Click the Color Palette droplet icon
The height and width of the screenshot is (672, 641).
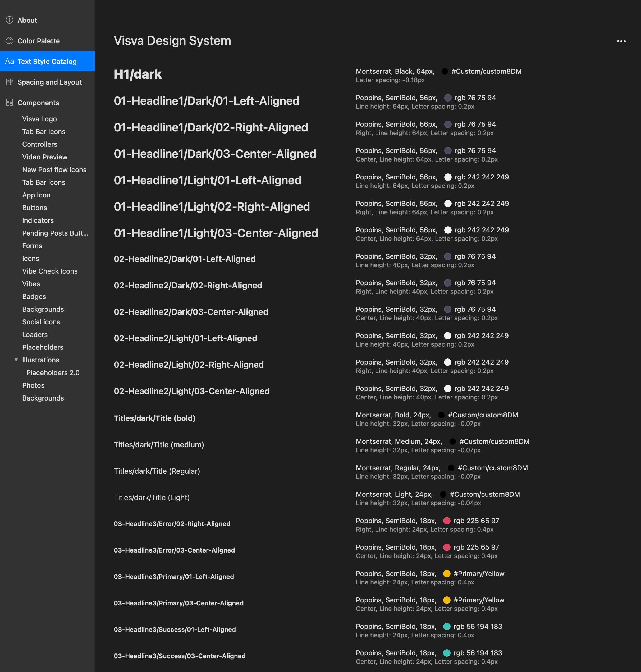(x=10, y=41)
